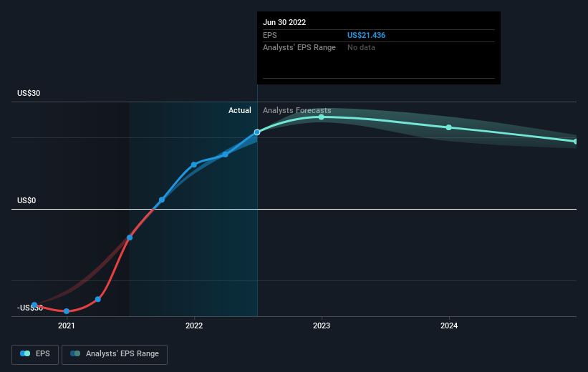The image size is (588, 372).
Task: Click the first EPS point near -US$30
Action: [x=34, y=305]
